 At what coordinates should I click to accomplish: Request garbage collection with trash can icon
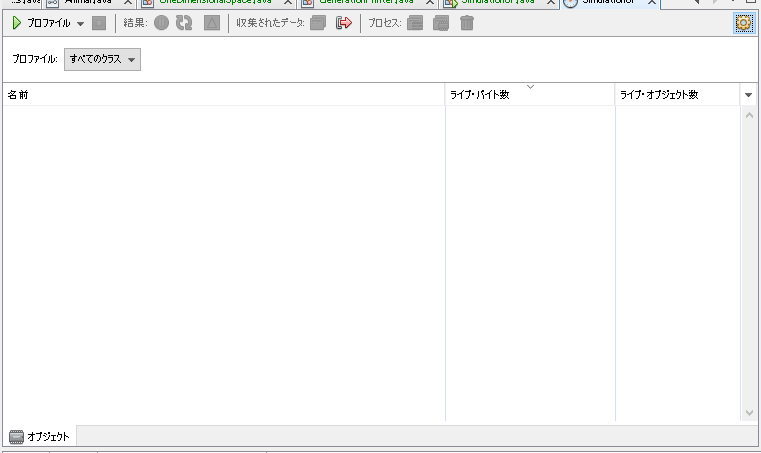tap(466, 23)
